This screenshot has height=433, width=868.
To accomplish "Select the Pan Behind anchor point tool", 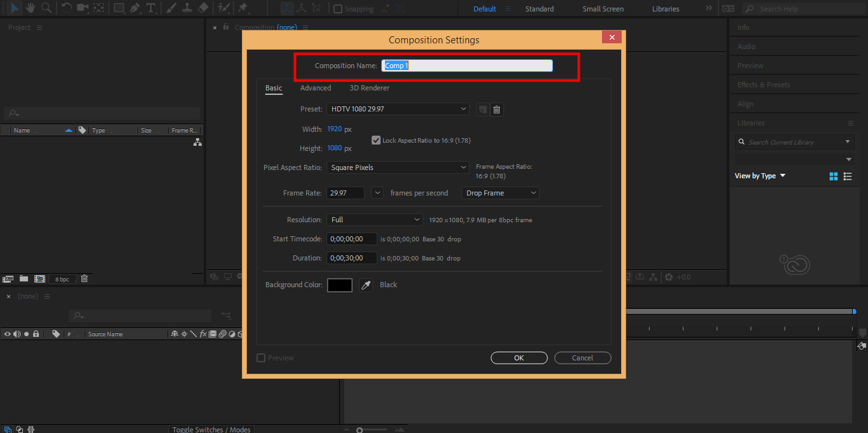I will pos(99,8).
